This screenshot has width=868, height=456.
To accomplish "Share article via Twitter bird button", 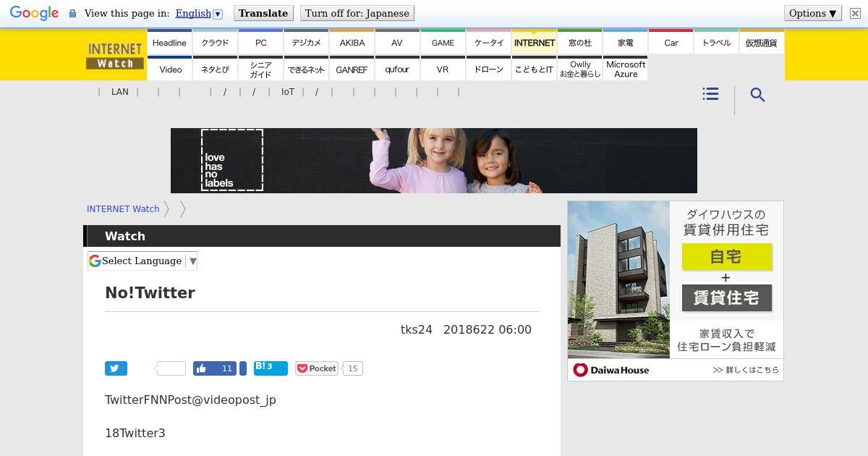I will [x=116, y=368].
